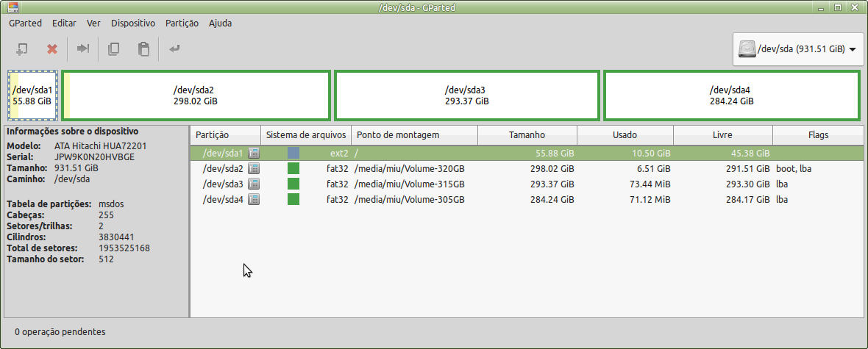Open the Partição menu
868x349 pixels.
click(x=182, y=24)
